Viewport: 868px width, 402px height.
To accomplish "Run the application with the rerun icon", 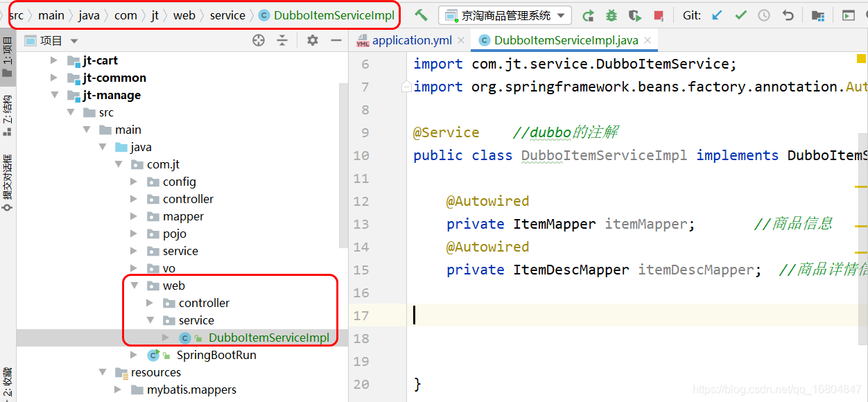I will point(588,15).
